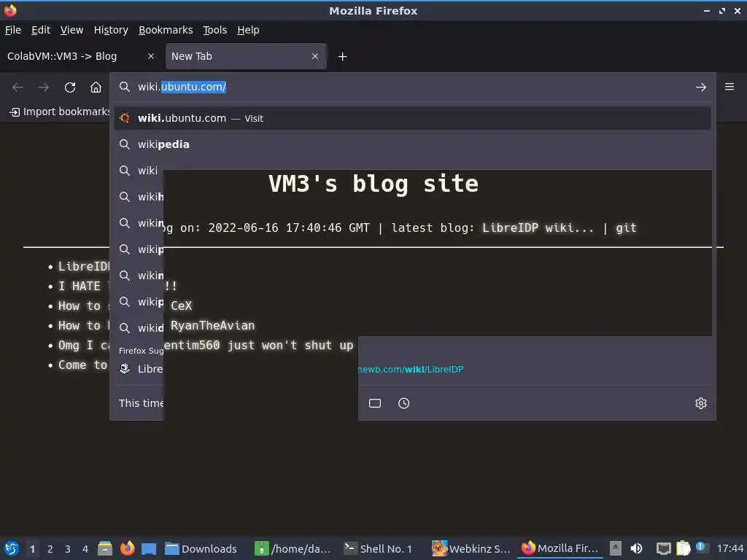Close the New Tab tab
This screenshot has height=560, width=747.
coord(315,56)
